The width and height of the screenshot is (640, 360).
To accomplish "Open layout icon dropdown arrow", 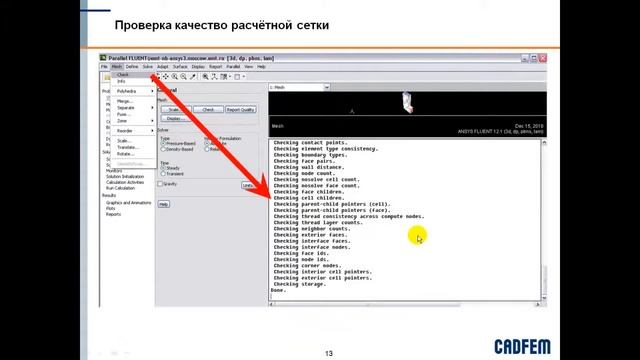I will click(230, 76).
